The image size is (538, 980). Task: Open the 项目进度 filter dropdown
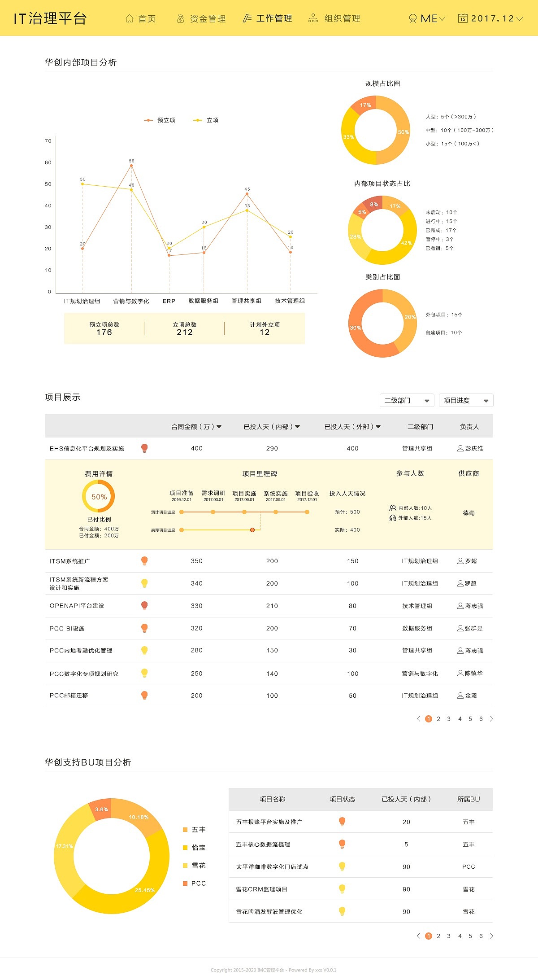466,400
